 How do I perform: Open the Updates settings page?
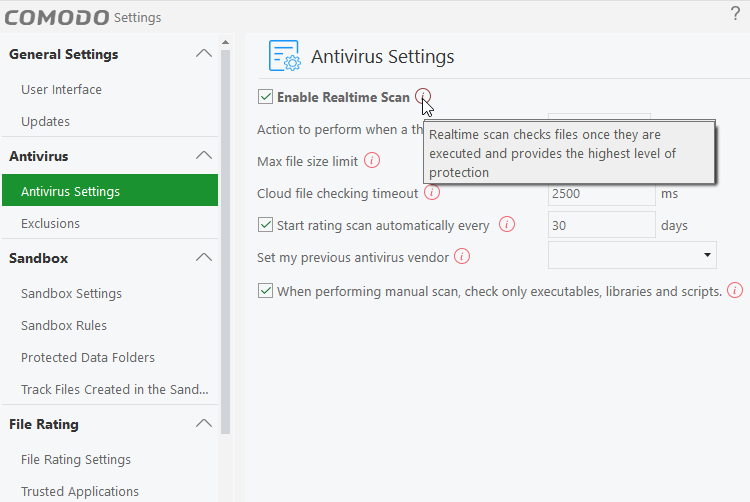(45, 121)
